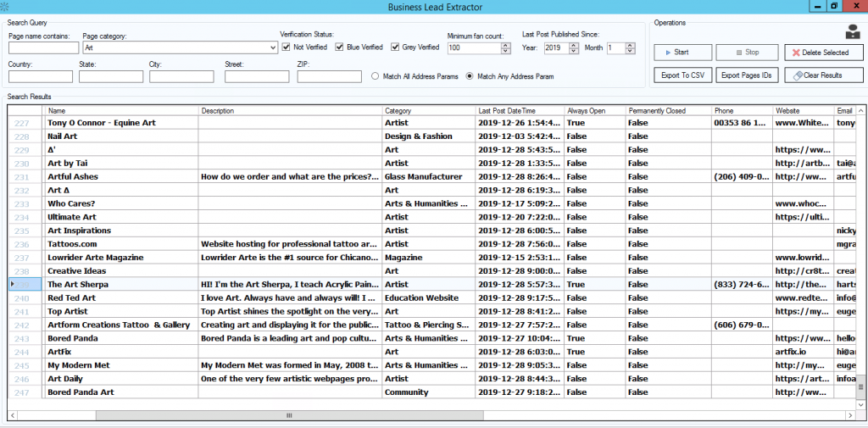The image size is (868, 428).
Task: Click the website cell 'artfix.io'
Action: [x=804, y=352]
